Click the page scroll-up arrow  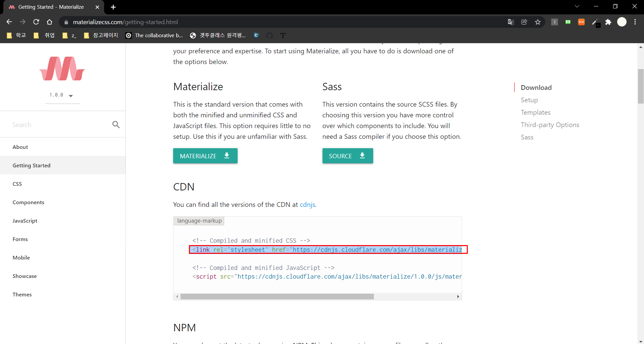click(641, 47)
